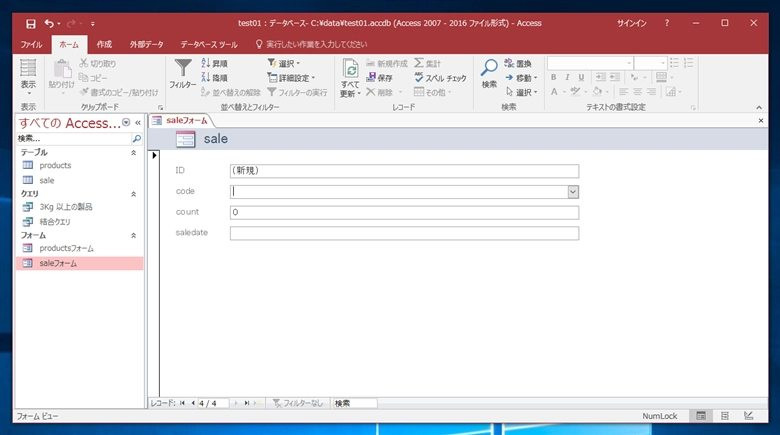Screen dimensions: 780x435
Task: Open the Help question mark icon
Action: click(x=667, y=23)
